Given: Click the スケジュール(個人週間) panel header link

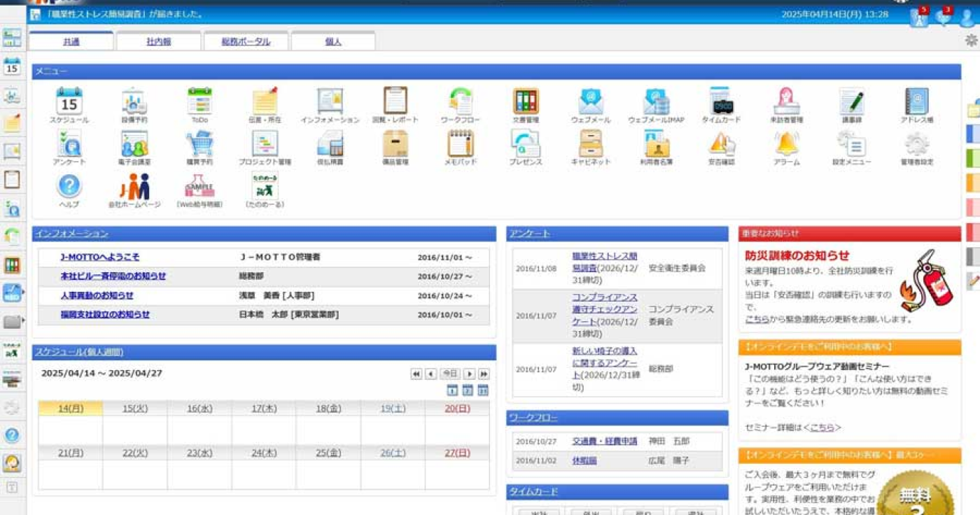Looking at the screenshot, I should pos(79,352).
